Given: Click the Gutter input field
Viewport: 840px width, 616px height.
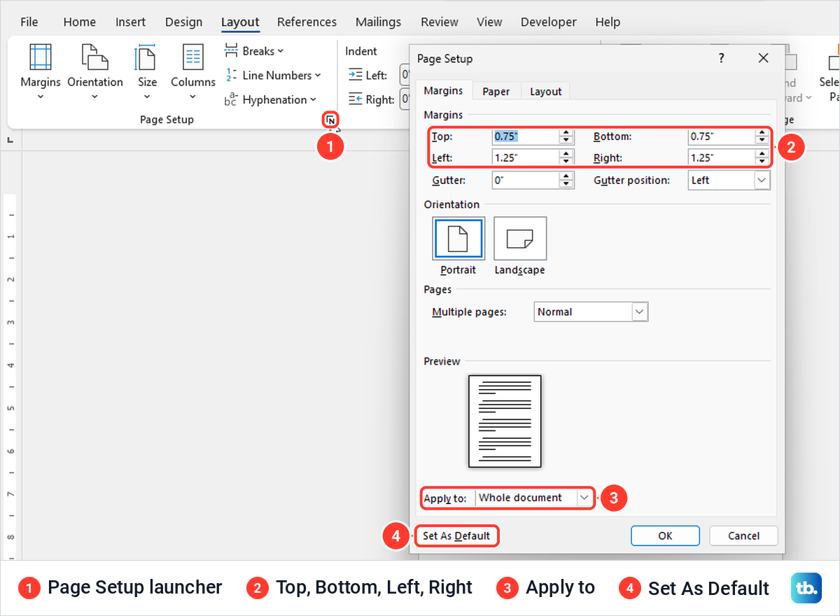Looking at the screenshot, I should pos(525,180).
